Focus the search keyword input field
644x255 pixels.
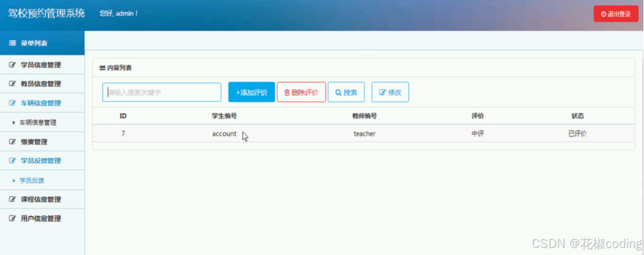(162, 92)
